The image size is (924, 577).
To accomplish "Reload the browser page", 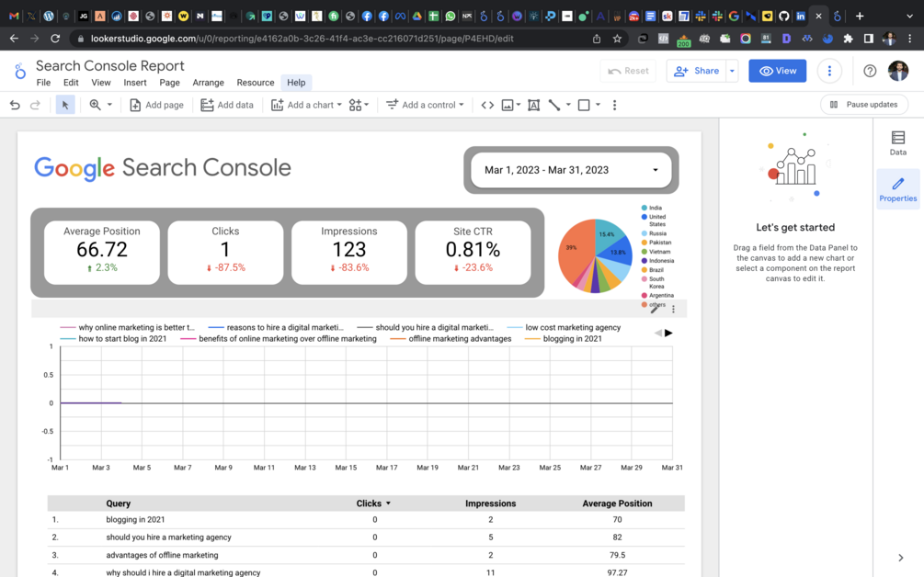I will click(x=55, y=39).
